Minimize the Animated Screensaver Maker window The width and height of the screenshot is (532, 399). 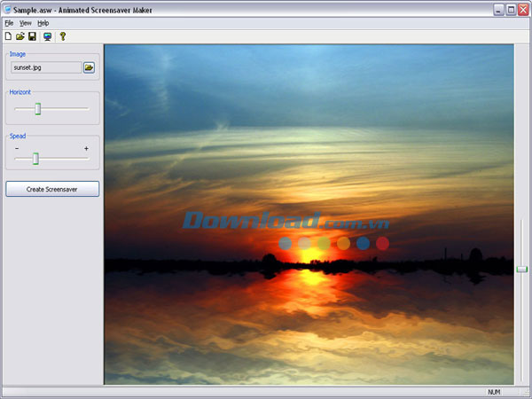coord(498,10)
